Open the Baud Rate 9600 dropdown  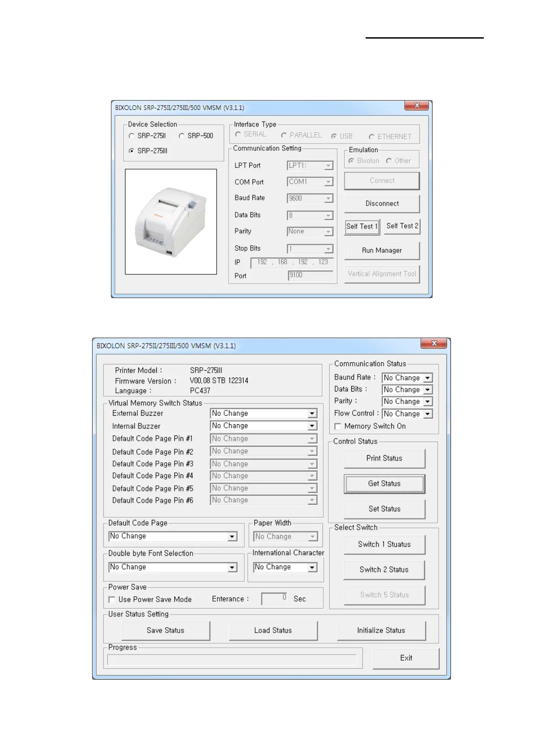tap(310, 198)
